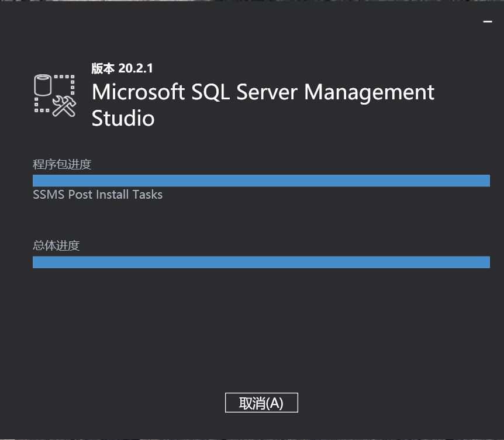Click the 总体进度 label text
Screen dimensions: 504x440
[x=57, y=245]
